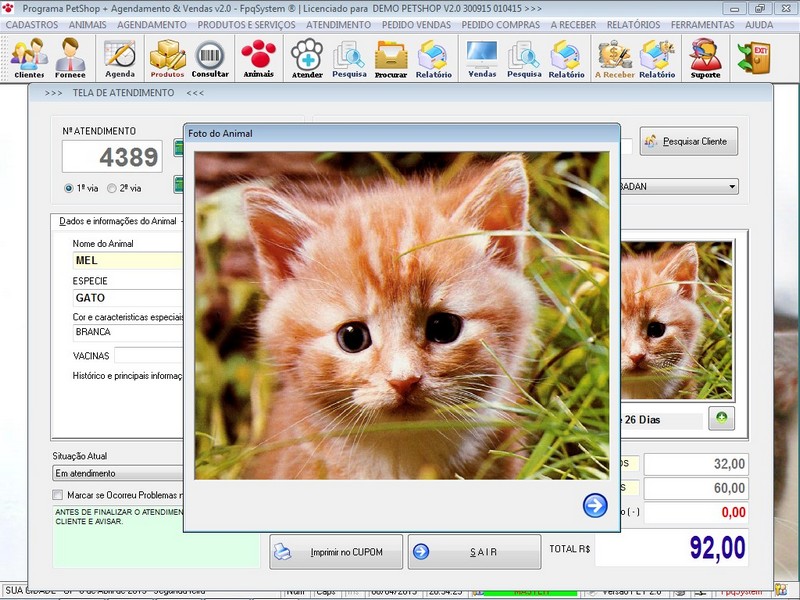Screen dimensions: 800x600
Task: Open the Situação Atual dropdown
Action: tap(118, 473)
